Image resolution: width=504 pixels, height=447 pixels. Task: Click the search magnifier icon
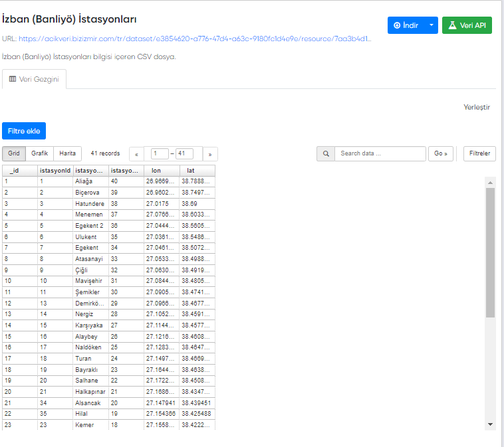326,153
